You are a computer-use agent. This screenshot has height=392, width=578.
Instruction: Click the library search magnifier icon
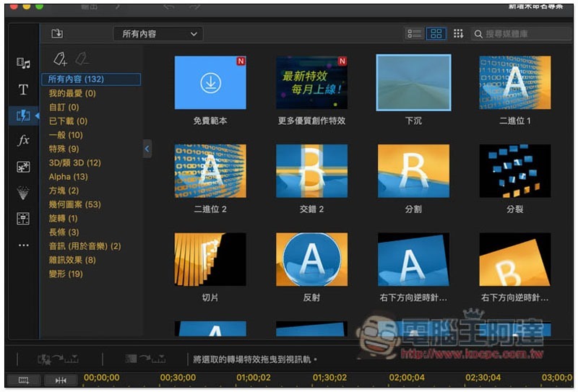click(478, 34)
